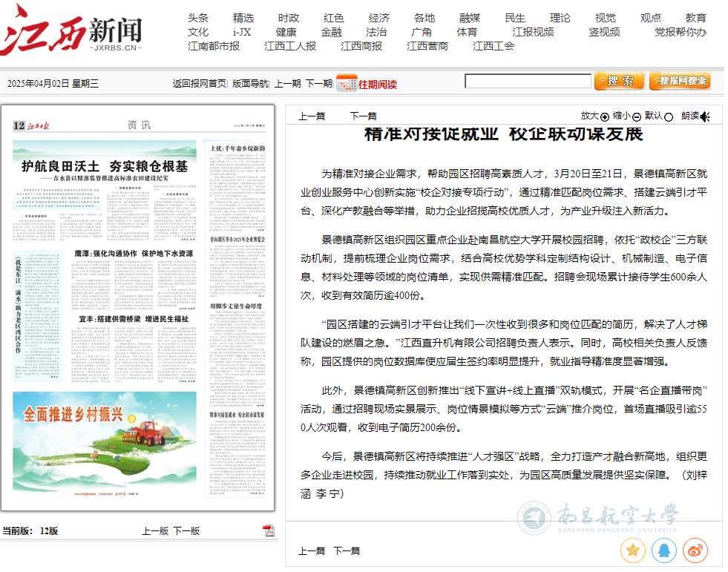
Task: Click the search text input field
Action: click(528, 81)
